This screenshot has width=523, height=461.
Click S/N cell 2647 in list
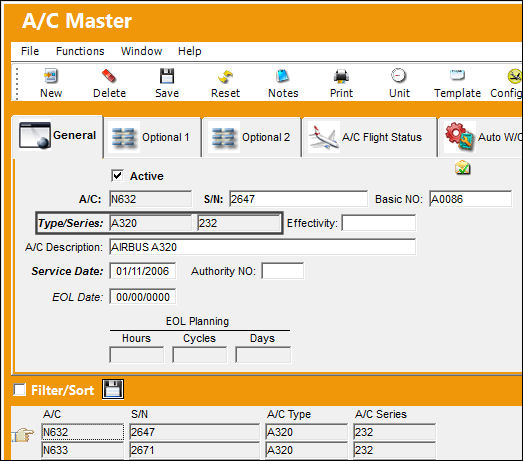point(194,432)
